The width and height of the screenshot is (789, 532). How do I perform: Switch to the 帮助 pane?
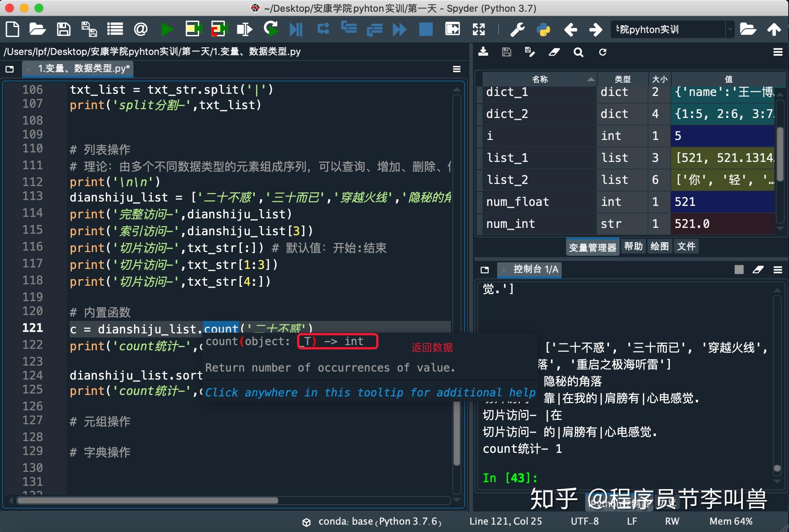click(633, 246)
